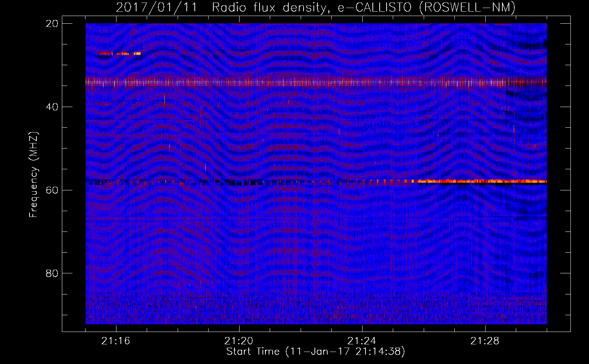Click the 'Start Time (11-Jan-17 21:14:38)' label
Screen dimensions: 589x364
[316, 352]
